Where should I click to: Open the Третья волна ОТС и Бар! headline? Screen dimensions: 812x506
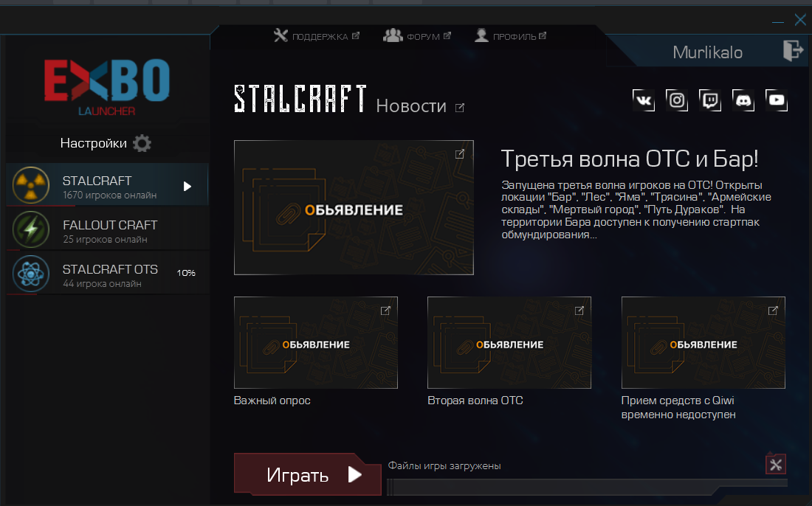point(630,159)
